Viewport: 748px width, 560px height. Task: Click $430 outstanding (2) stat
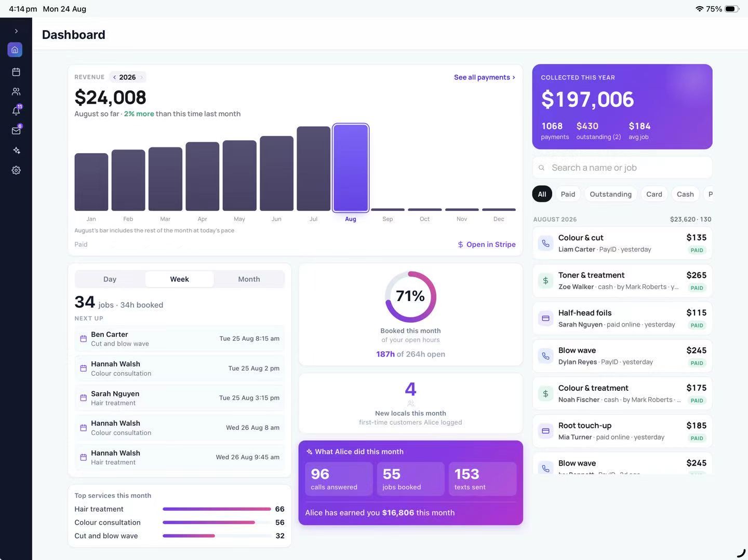click(598, 131)
